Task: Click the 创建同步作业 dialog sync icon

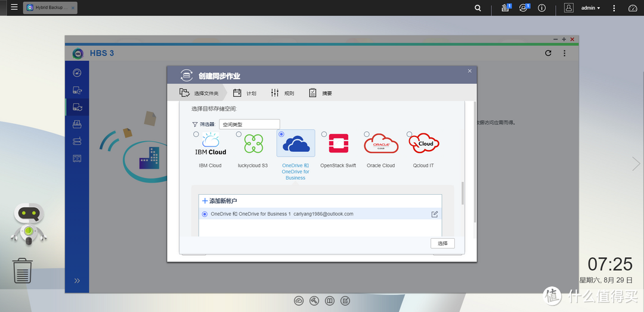Action: click(187, 76)
